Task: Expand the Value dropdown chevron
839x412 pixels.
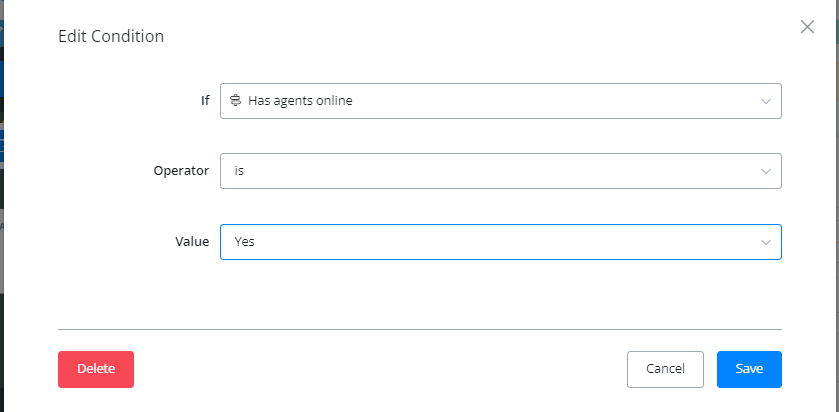Action: coord(765,242)
